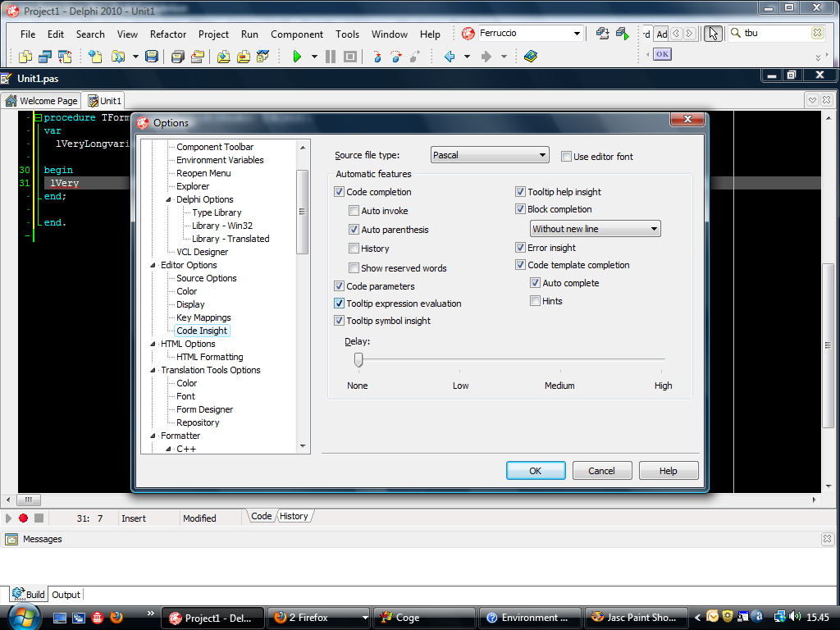The width and height of the screenshot is (840, 630).
Task: Collapse the Delphi Options tree node
Action: 167,199
